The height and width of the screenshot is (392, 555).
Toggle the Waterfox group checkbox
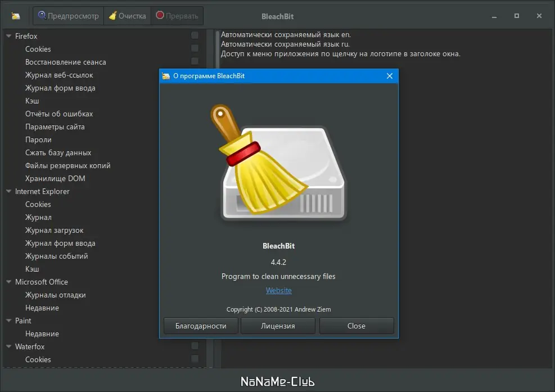pos(195,346)
